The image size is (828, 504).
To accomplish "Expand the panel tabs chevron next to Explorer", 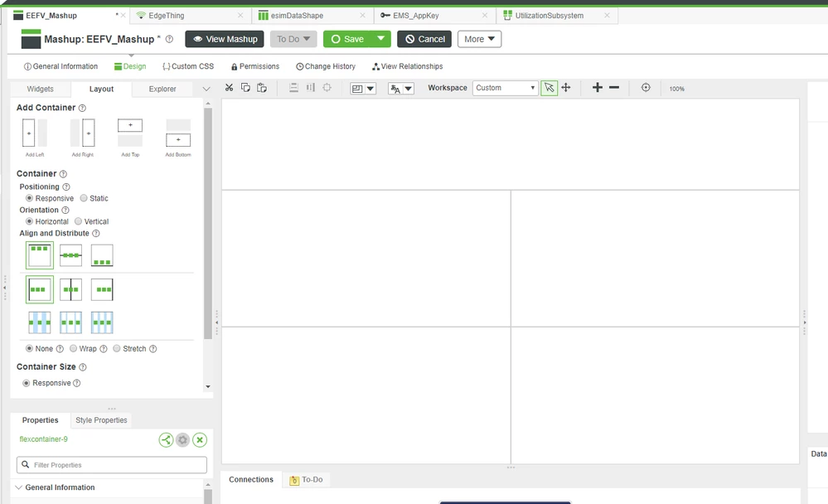I will pos(206,89).
